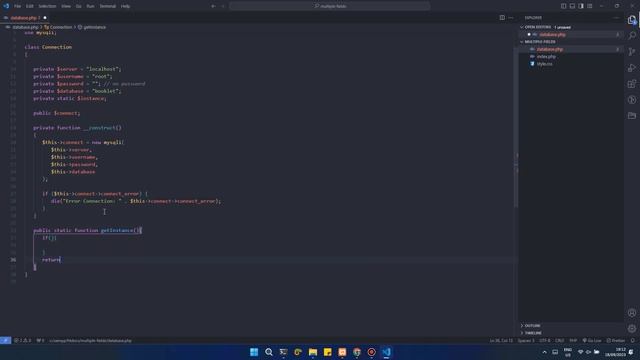Click the Visual Studio Code taskbar icon
640x360 pixels.
click(386, 352)
